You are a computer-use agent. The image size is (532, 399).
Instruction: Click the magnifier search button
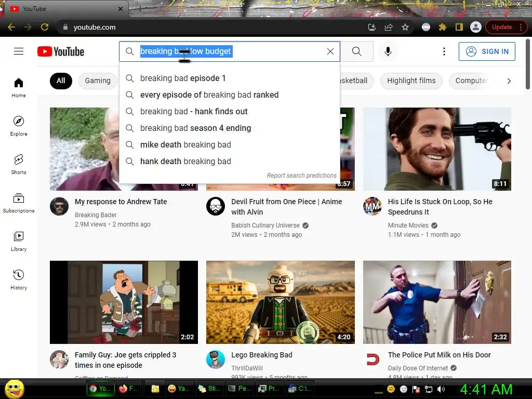(x=356, y=51)
